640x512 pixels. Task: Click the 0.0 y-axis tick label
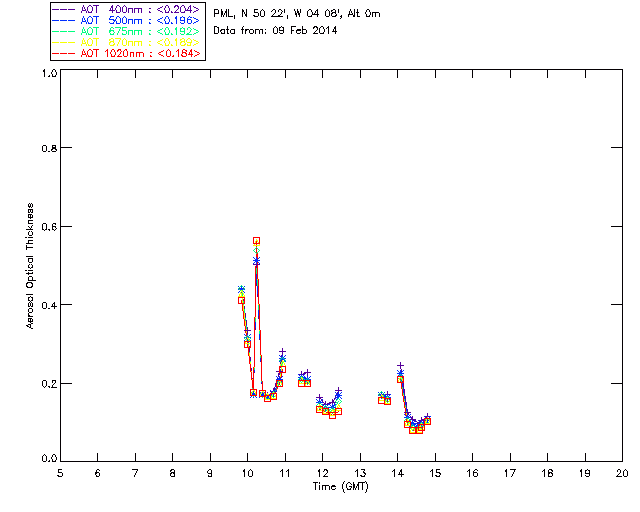click(x=49, y=459)
